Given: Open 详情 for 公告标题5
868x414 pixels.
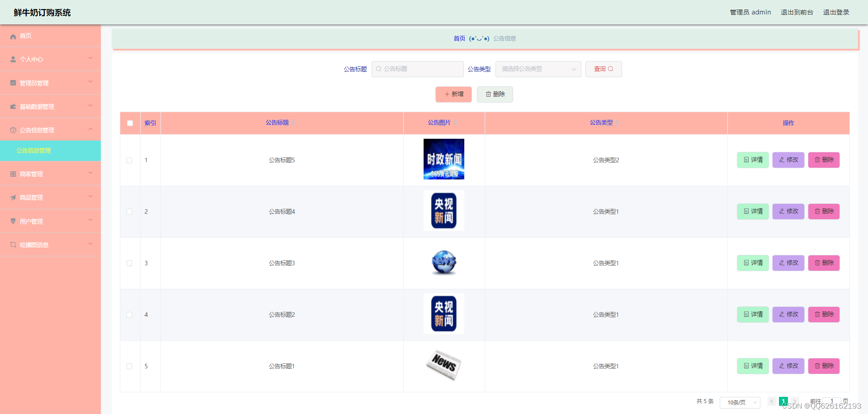Looking at the screenshot, I should tap(753, 160).
